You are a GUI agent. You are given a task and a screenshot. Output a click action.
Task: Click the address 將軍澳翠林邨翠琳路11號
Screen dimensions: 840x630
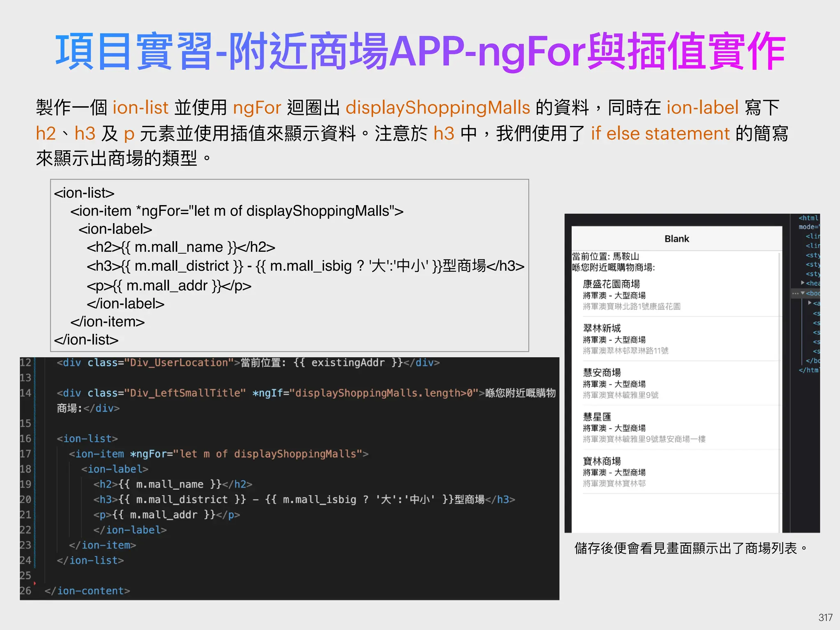(x=625, y=351)
